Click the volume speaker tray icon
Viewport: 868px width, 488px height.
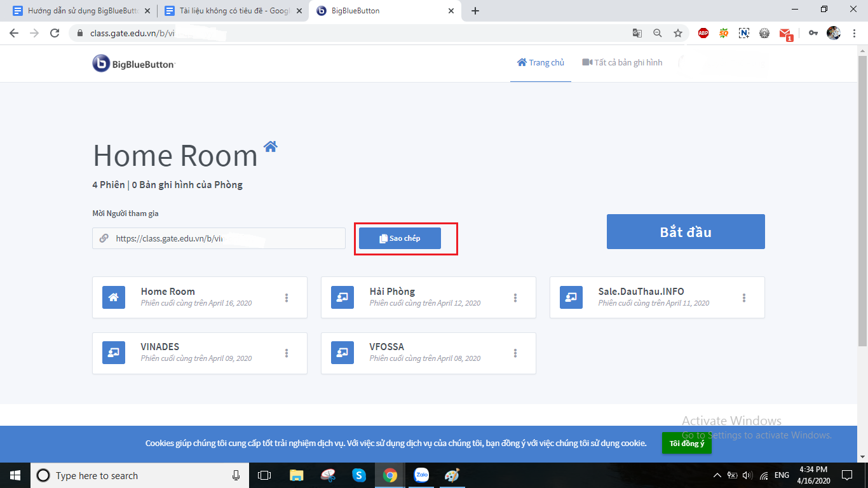click(x=747, y=475)
